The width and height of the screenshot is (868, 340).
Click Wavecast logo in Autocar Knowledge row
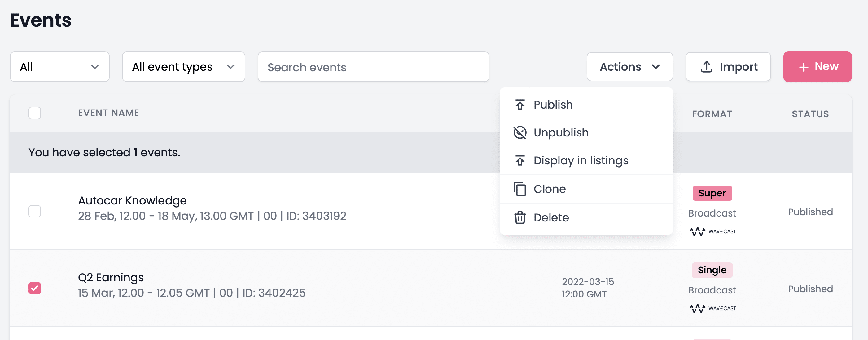[x=712, y=231]
